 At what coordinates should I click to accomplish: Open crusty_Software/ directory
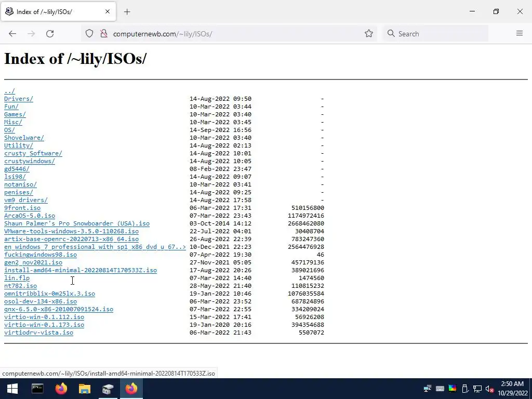tap(33, 153)
